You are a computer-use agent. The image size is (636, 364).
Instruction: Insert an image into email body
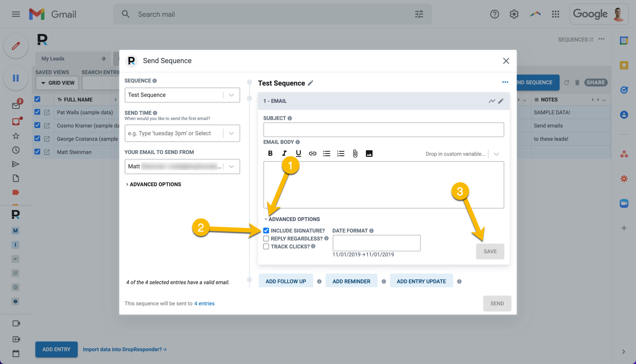click(x=369, y=153)
